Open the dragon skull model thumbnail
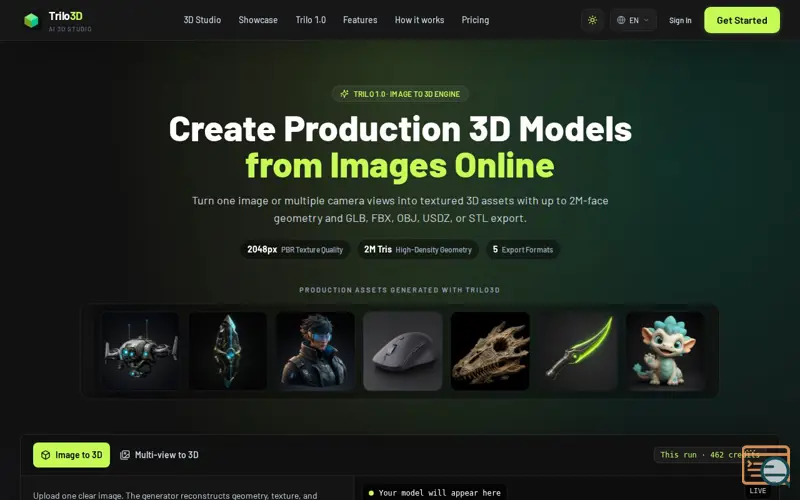Viewport: 800px width, 500px height. (490, 351)
